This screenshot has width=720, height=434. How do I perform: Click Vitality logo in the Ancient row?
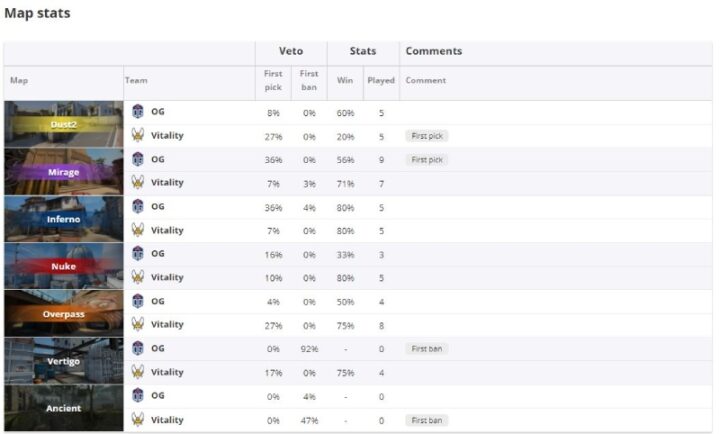click(x=138, y=420)
